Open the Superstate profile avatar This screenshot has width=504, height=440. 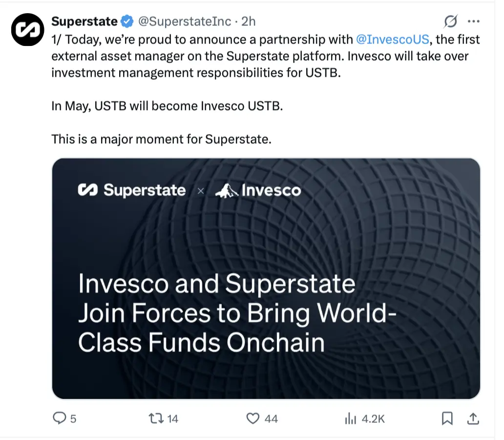tap(27, 29)
